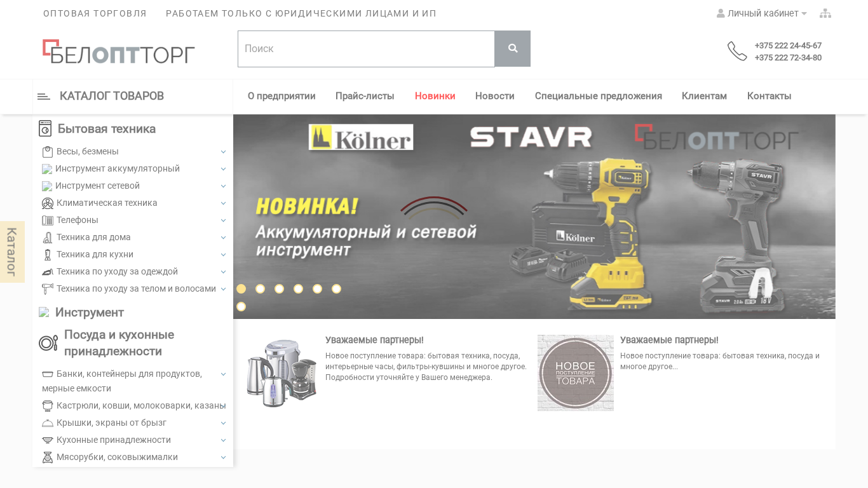Click the Инструмент section icon

(x=44, y=312)
